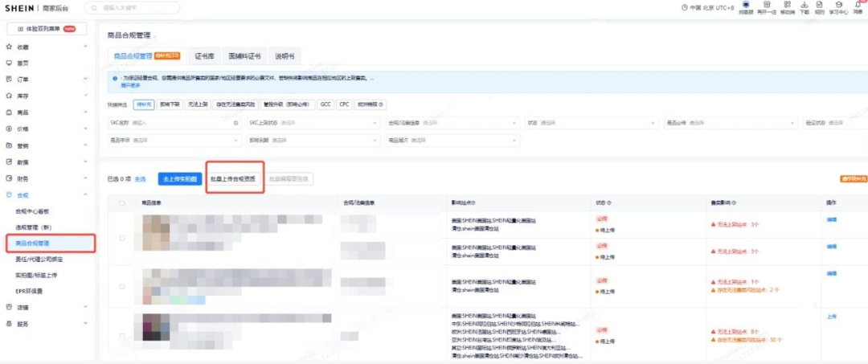Open the 即将到期 dropdown
The image size is (868, 364).
click(313, 141)
